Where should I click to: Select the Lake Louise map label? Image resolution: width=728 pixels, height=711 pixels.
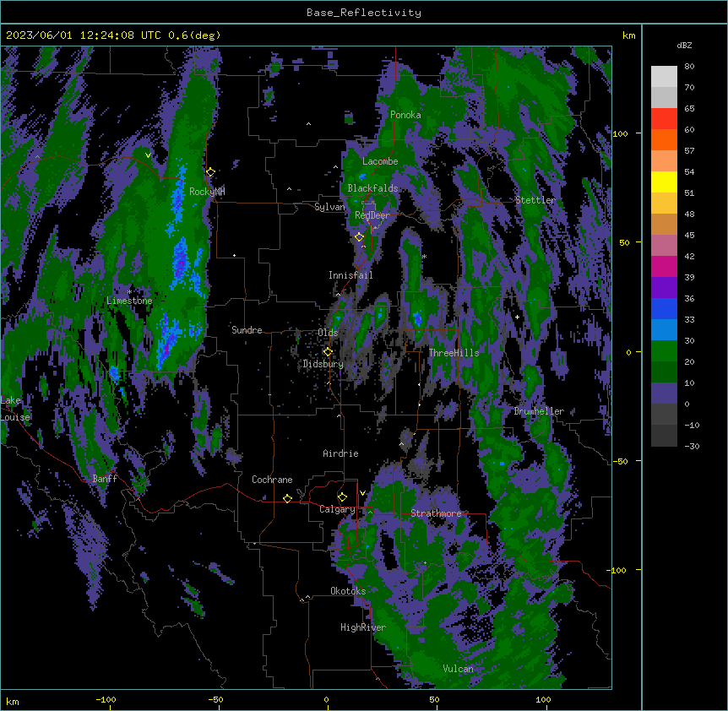coord(15,409)
